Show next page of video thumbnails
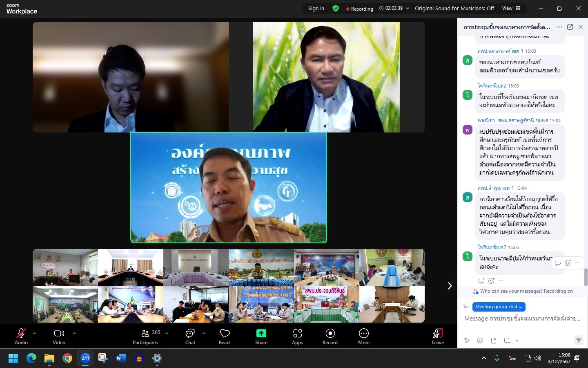588x368 pixels. point(450,286)
